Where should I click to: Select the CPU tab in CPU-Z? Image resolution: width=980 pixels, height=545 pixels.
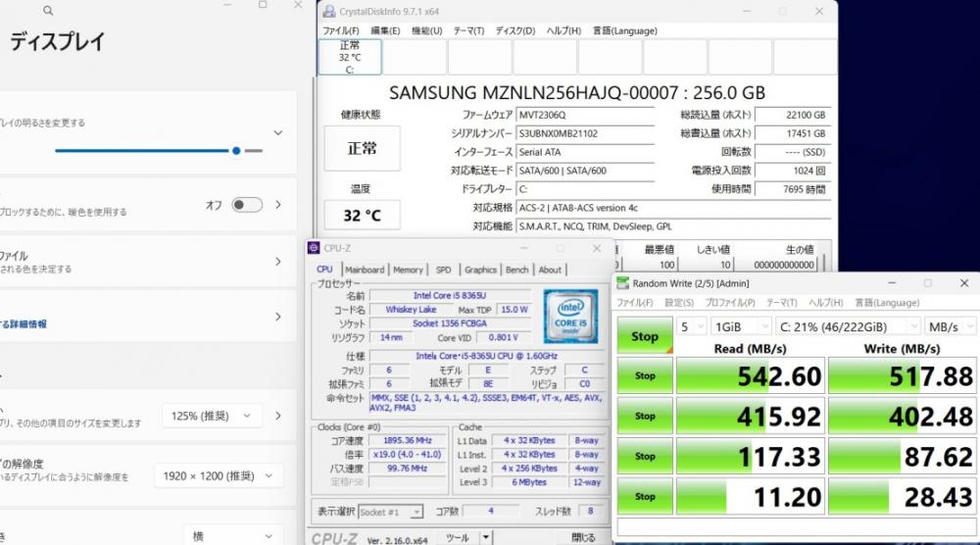(x=325, y=269)
